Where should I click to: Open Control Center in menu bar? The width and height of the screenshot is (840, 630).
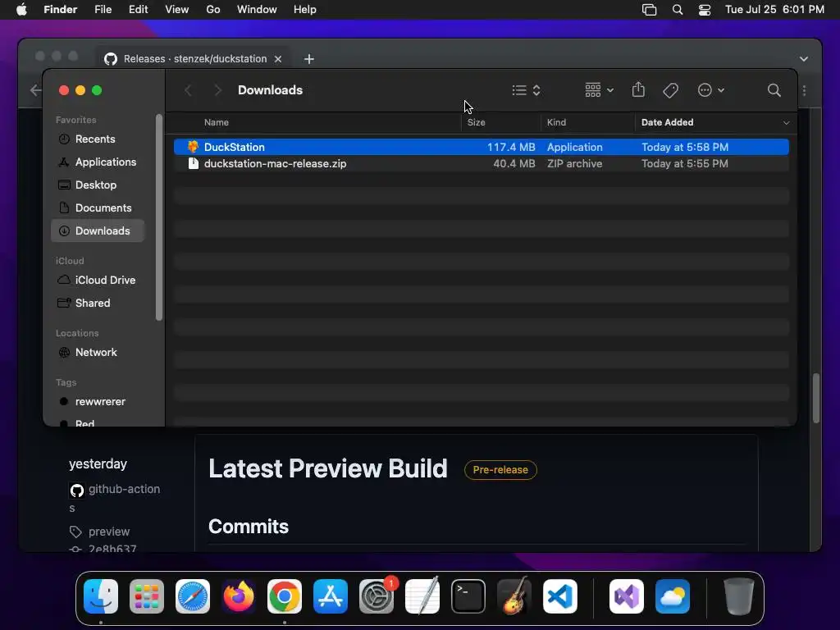[705, 10]
